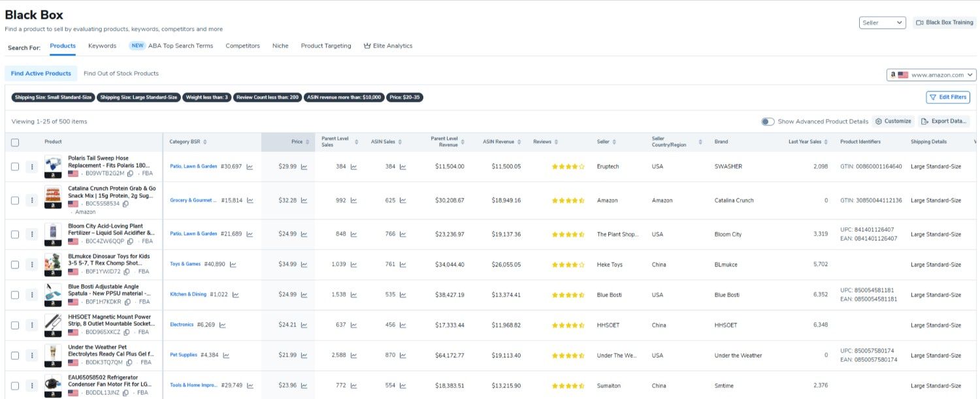The height and width of the screenshot is (399, 980).
Task: Open Elite Analytics tab
Action: (388, 46)
